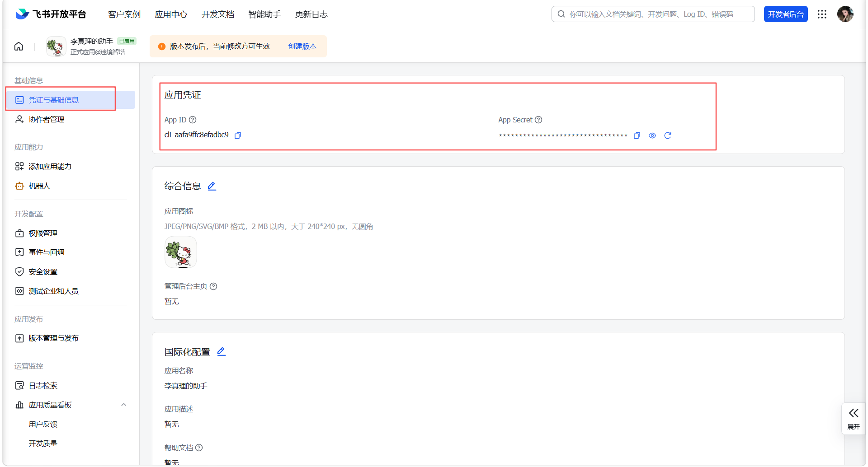The width and height of the screenshot is (868, 467).
Task: Open 应用中心 in top navigation
Action: [x=171, y=14]
